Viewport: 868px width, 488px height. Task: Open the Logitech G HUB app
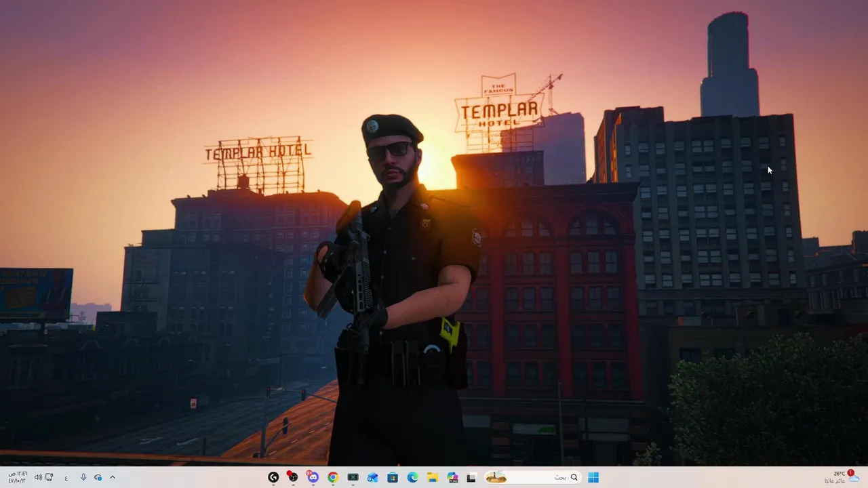273,477
